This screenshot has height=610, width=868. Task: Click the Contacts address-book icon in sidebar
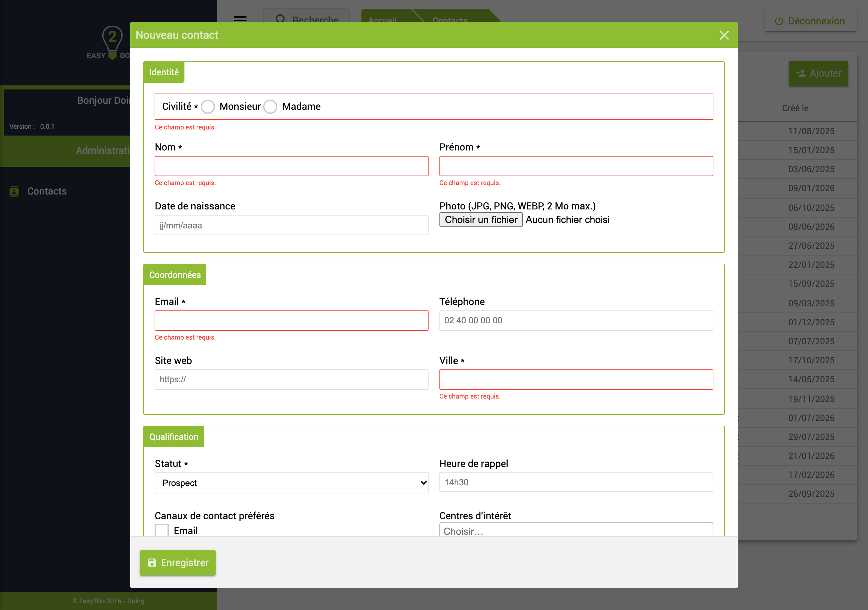point(14,191)
